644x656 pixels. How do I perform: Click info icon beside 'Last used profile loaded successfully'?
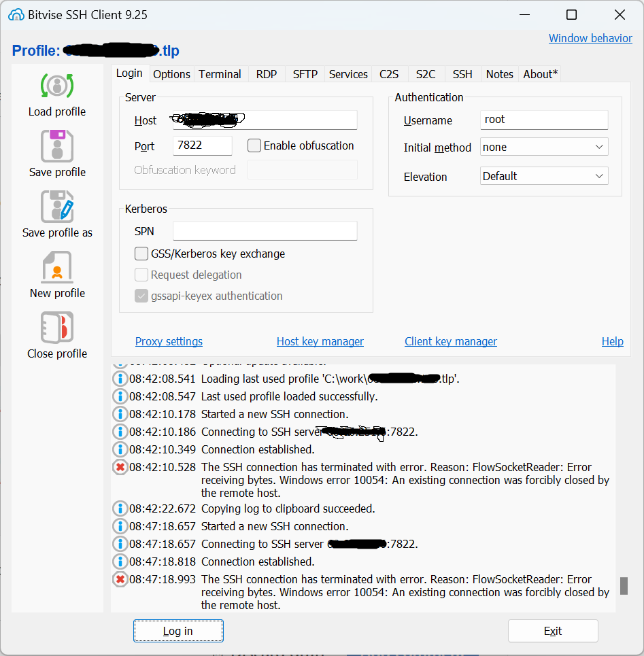[120, 396]
